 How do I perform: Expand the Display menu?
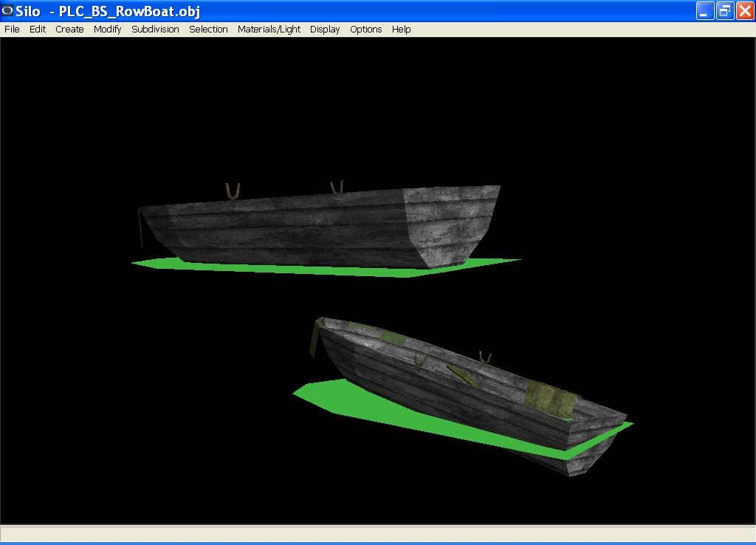(325, 30)
